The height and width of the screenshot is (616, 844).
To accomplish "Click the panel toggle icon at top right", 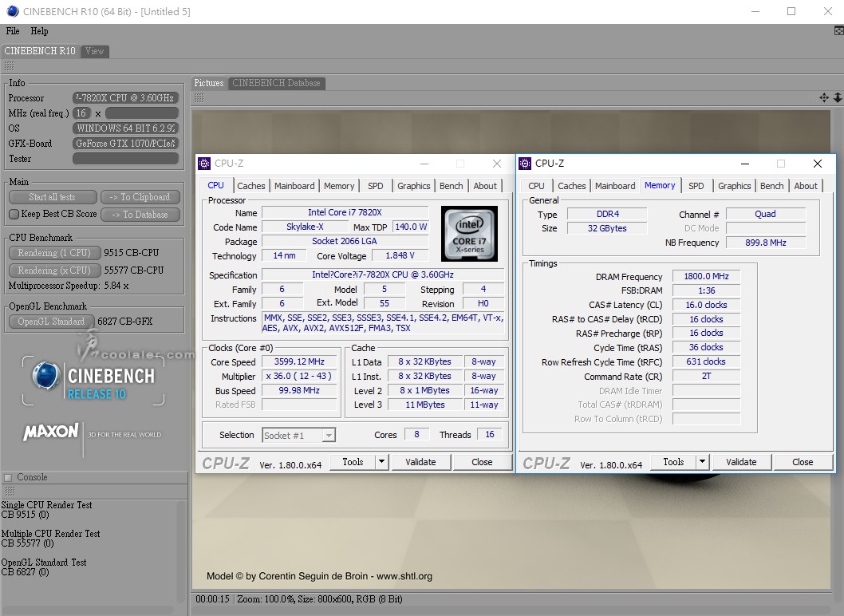I will pos(838,30).
